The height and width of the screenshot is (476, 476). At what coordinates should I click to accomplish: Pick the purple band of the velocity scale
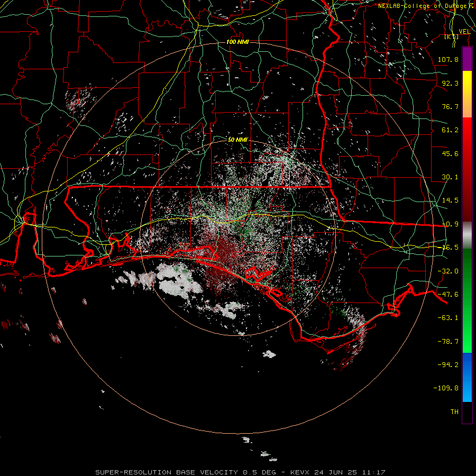click(x=467, y=59)
